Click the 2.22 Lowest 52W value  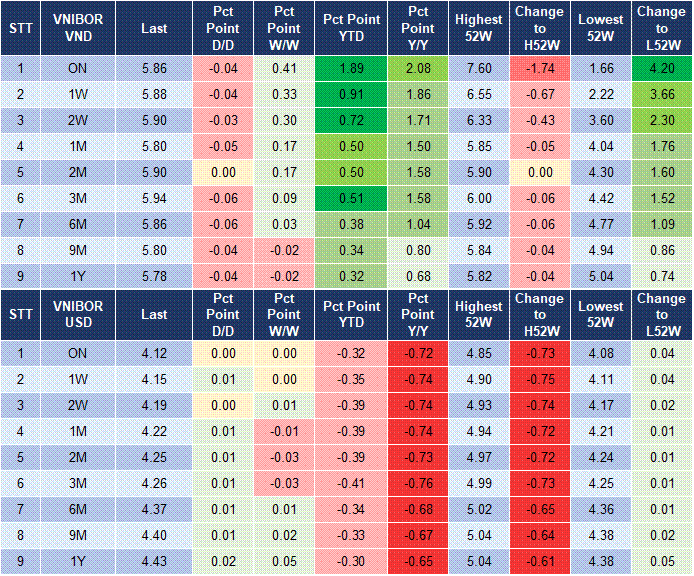(600, 94)
